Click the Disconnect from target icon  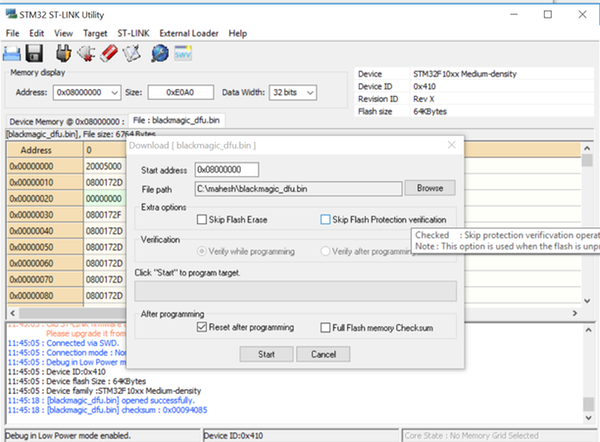(x=86, y=53)
